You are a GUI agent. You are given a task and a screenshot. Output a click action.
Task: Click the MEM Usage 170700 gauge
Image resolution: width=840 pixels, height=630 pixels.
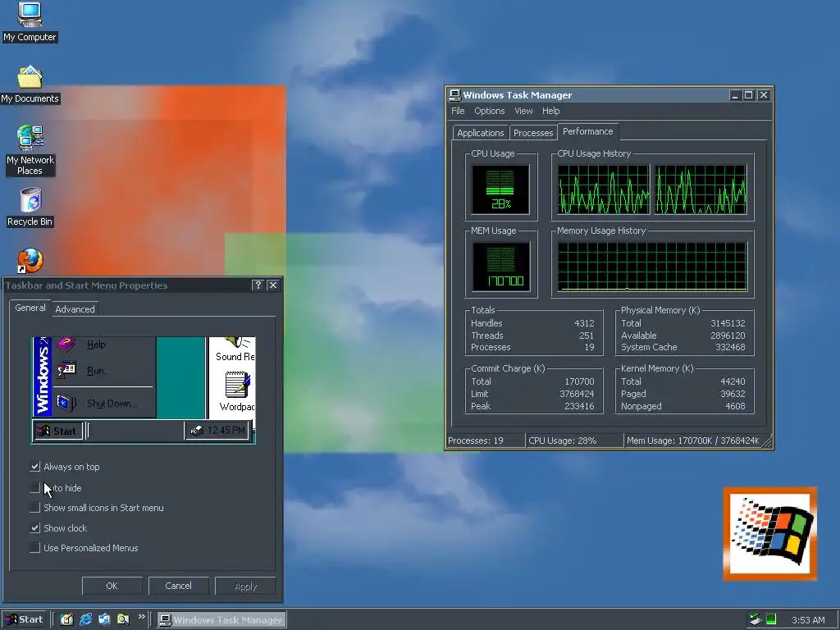[501, 267]
